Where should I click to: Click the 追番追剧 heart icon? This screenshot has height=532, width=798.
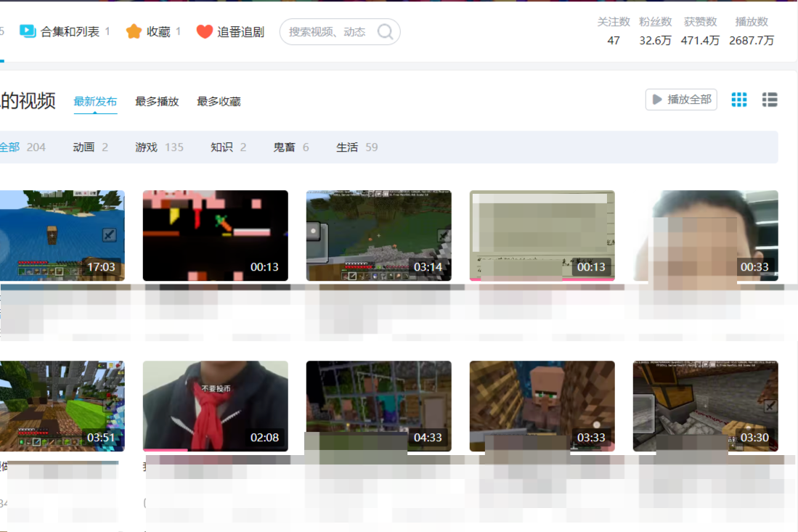point(205,32)
